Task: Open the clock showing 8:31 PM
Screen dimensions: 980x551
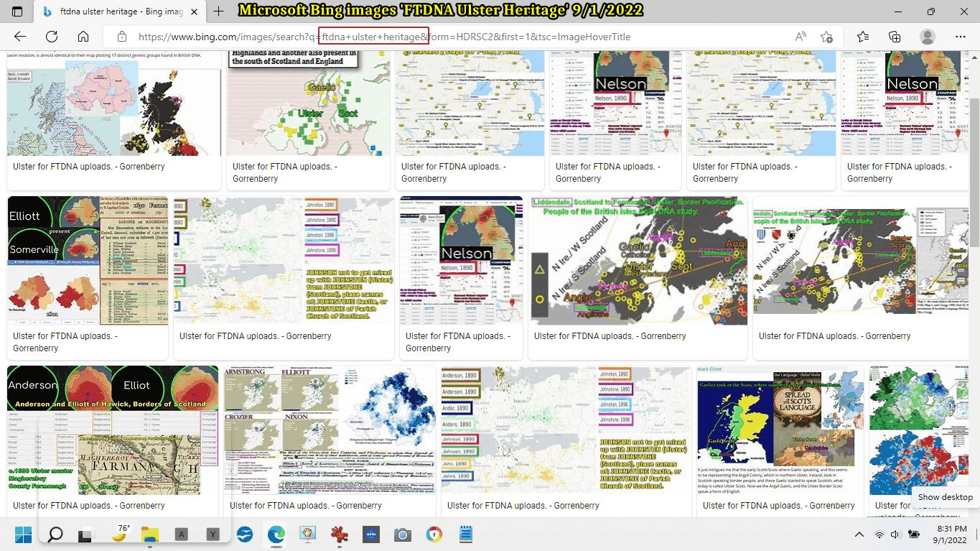Action: click(951, 534)
